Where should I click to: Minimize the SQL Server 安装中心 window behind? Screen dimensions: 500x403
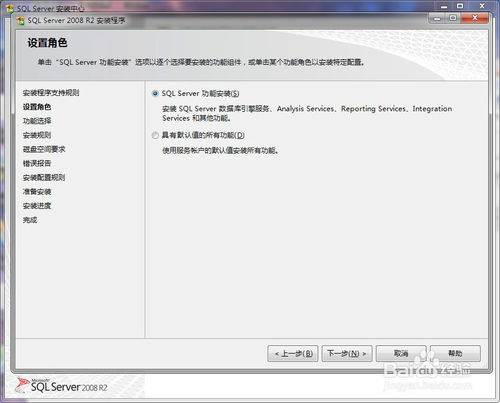[x=444, y=6]
